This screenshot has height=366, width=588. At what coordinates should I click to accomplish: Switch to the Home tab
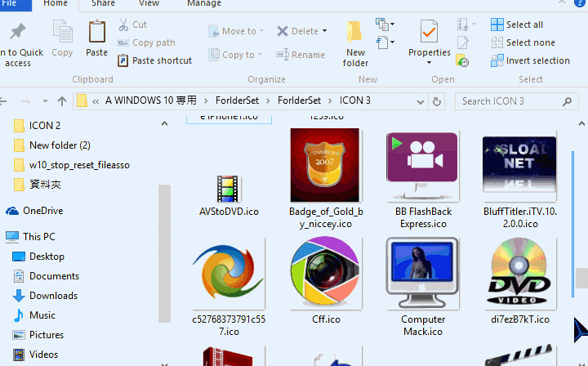click(x=56, y=4)
